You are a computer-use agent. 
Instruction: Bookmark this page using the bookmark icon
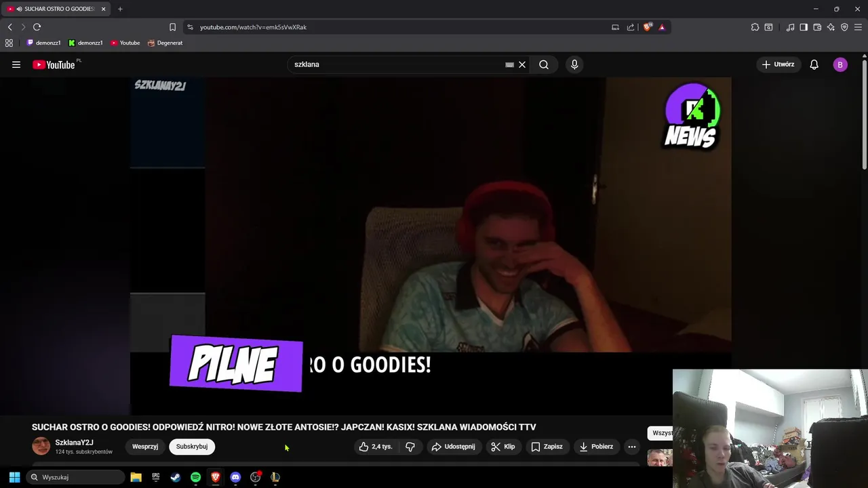pyautogui.click(x=172, y=27)
